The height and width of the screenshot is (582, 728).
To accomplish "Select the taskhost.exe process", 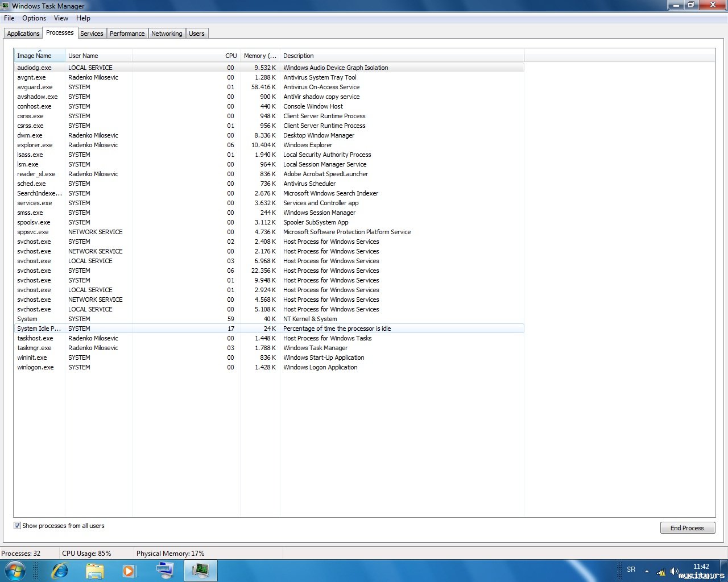I will pyautogui.click(x=269, y=338).
